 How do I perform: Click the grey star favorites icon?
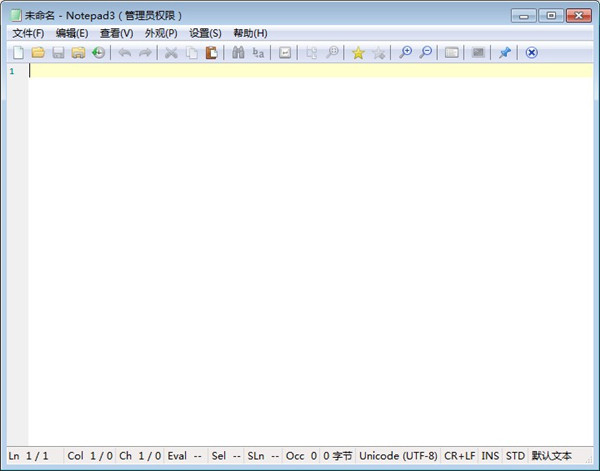point(379,52)
